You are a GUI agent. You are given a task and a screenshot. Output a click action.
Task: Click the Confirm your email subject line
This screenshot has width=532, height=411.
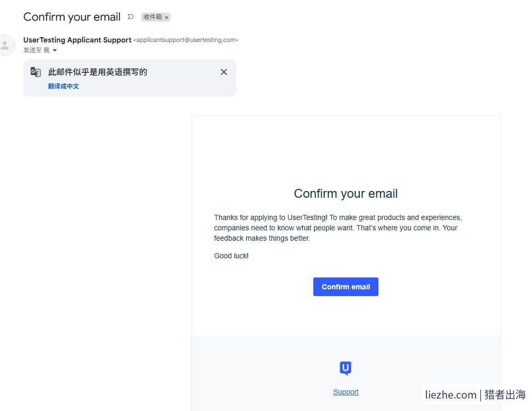click(x=72, y=17)
